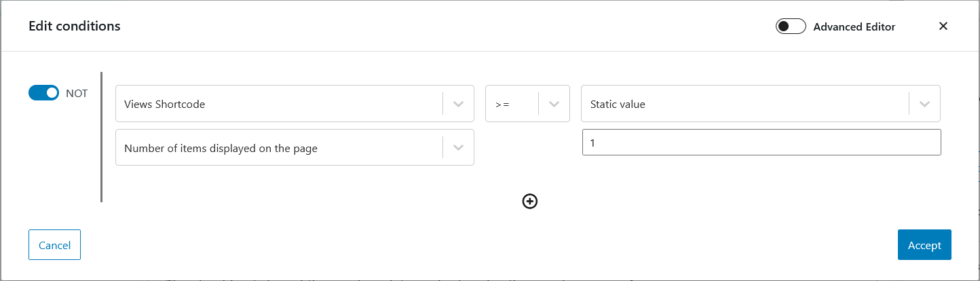
Task: Click the Advanced Editor text label
Action: (x=854, y=27)
